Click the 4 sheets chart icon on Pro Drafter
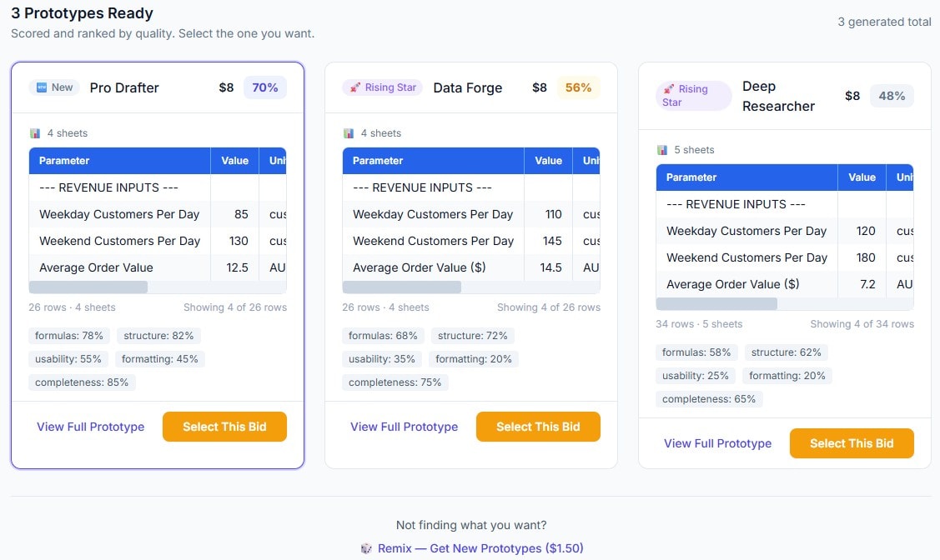 38,132
